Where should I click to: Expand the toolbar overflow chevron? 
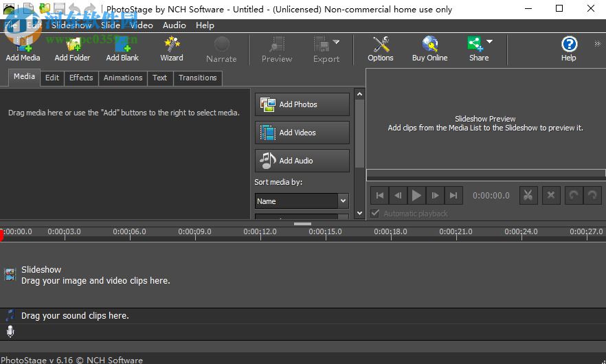click(597, 44)
